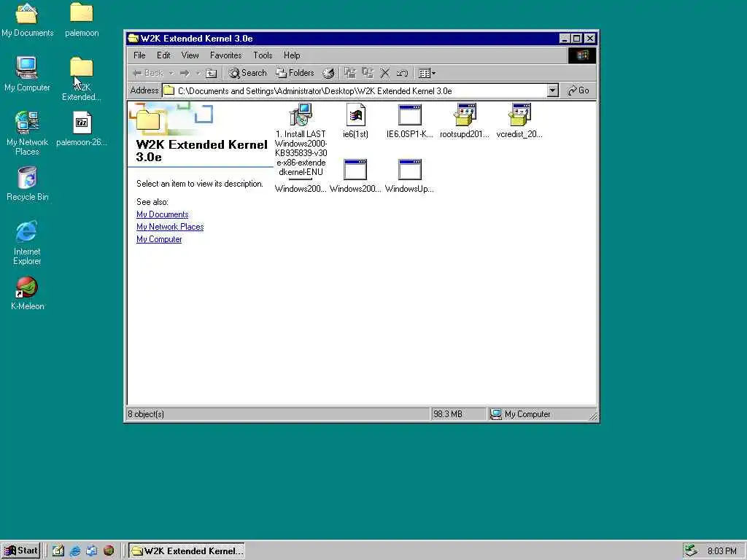Click the Forward arrow toolbar button
The width and height of the screenshot is (747, 560).
pyautogui.click(x=185, y=74)
